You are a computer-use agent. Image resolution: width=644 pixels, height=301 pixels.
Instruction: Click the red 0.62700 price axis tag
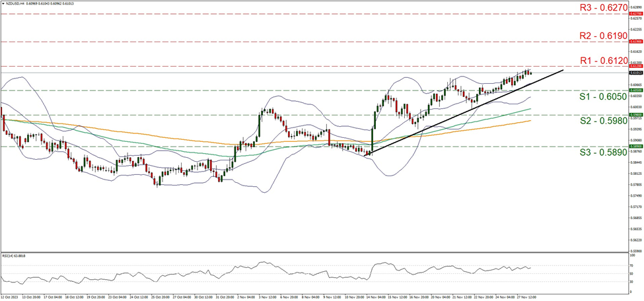pyautogui.click(x=635, y=13)
